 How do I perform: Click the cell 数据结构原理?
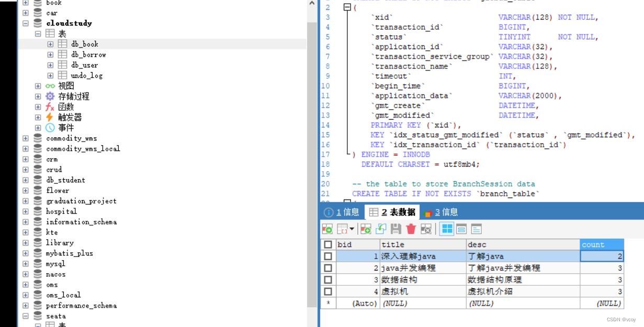pyautogui.click(x=523, y=279)
